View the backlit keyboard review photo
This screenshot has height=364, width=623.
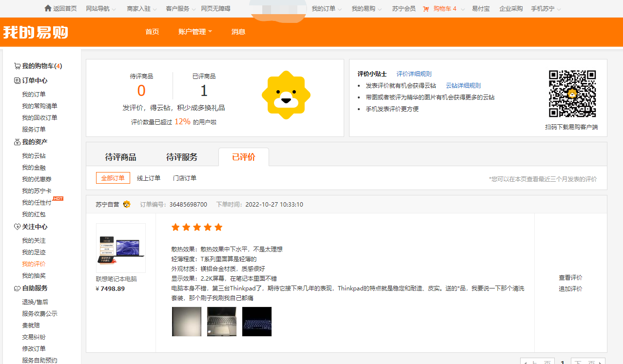[257, 322]
